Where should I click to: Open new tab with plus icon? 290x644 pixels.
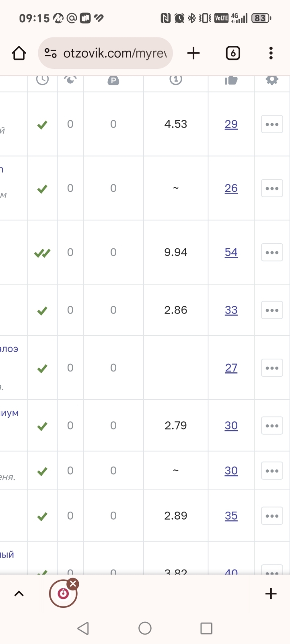(x=193, y=53)
